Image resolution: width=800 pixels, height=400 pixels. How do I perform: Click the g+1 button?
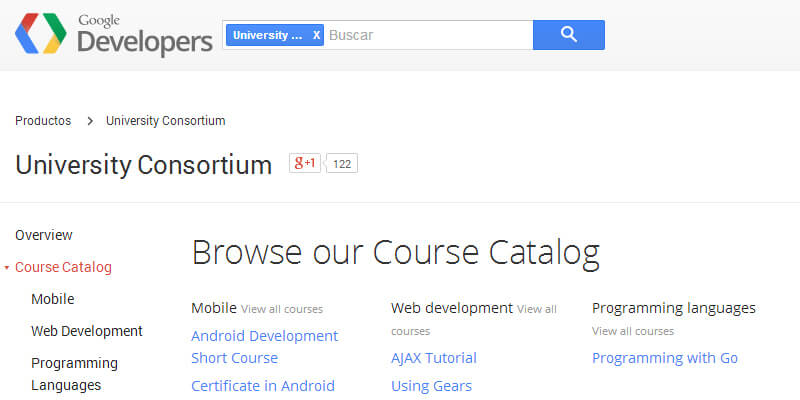pyautogui.click(x=305, y=163)
